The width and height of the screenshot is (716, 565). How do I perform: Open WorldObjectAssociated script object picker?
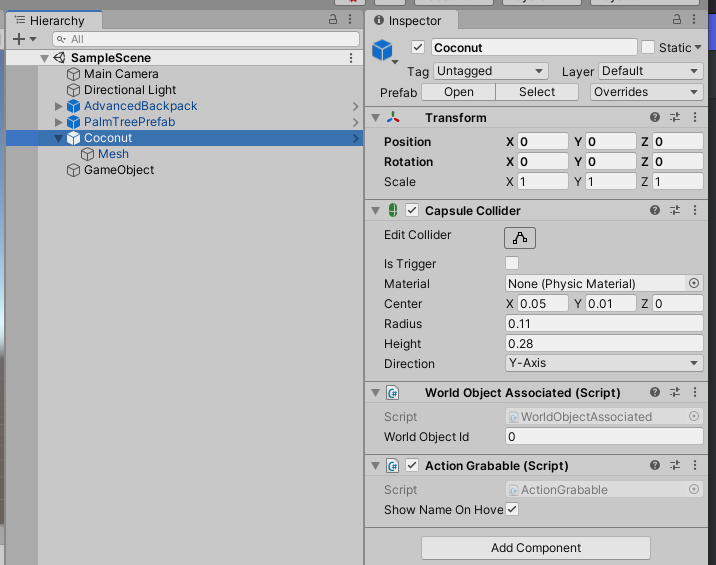tap(694, 416)
